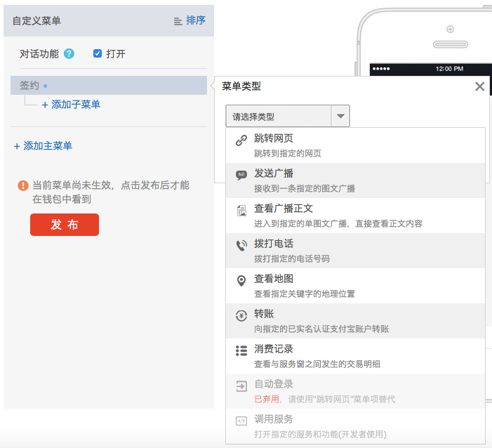Select the 跳转网页 menu type
This screenshot has height=448, width=492.
point(355,145)
